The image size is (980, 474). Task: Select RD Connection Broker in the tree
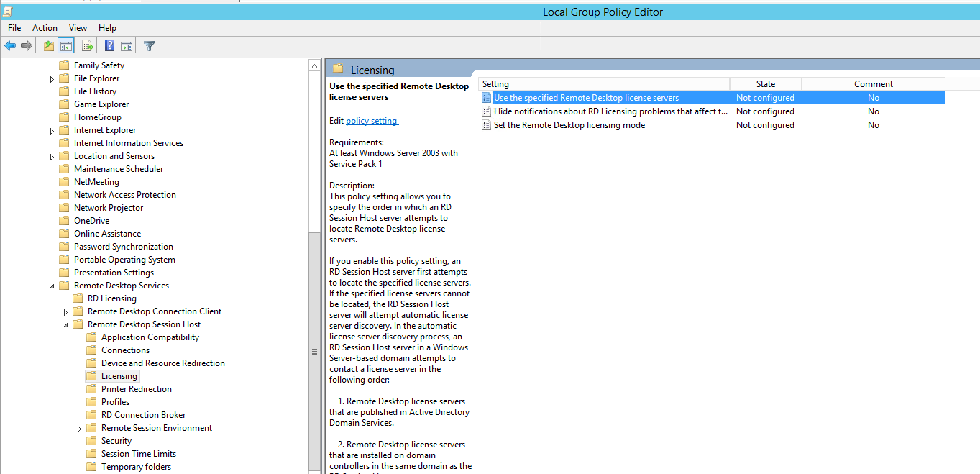coord(143,415)
